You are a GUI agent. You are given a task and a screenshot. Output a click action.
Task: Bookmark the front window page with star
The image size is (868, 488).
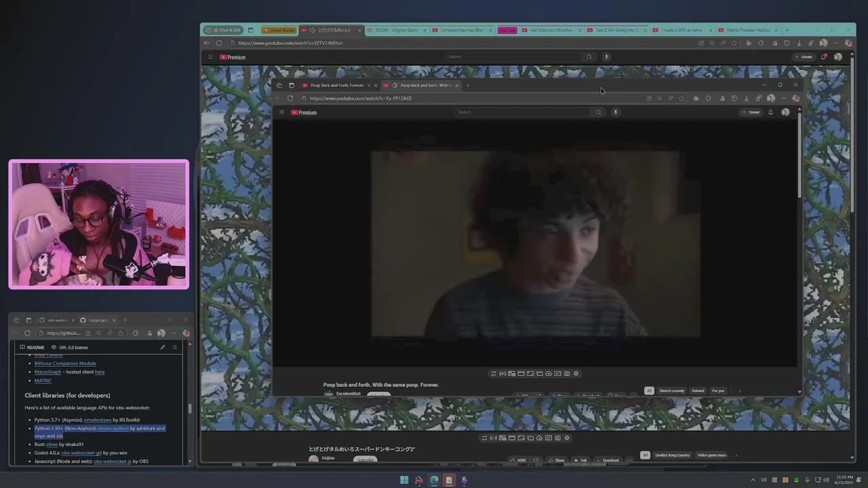(x=682, y=98)
